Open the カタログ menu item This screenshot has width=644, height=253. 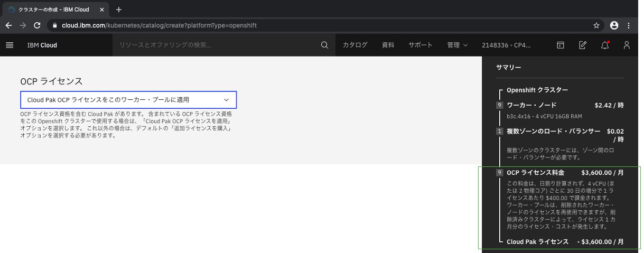pos(355,45)
